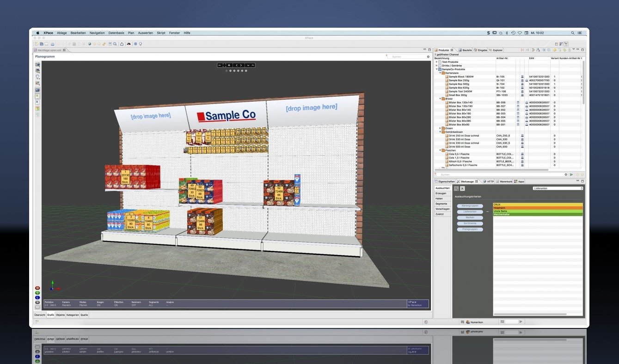
Task: Open the Apple menu
Action: 37,33
